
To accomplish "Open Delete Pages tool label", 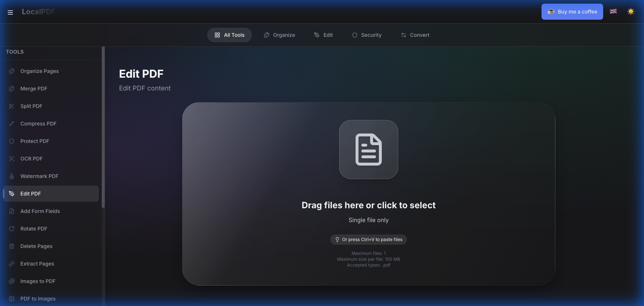I will click(x=36, y=246).
